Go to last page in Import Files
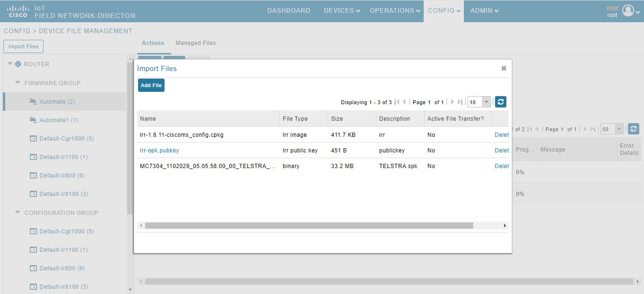This screenshot has width=644, height=294. tap(460, 102)
